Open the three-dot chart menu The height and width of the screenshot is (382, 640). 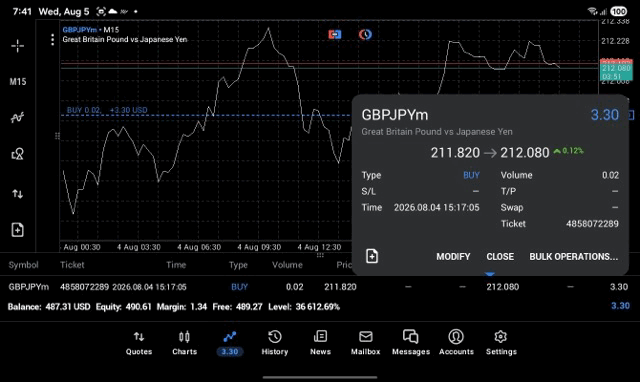[x=52, y=40]
